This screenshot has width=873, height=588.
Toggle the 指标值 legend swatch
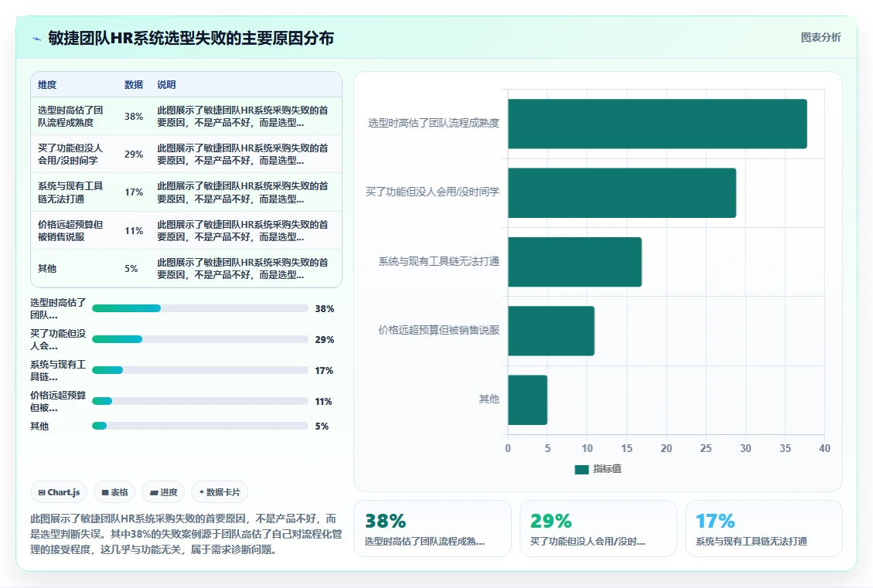click(581, 470)
